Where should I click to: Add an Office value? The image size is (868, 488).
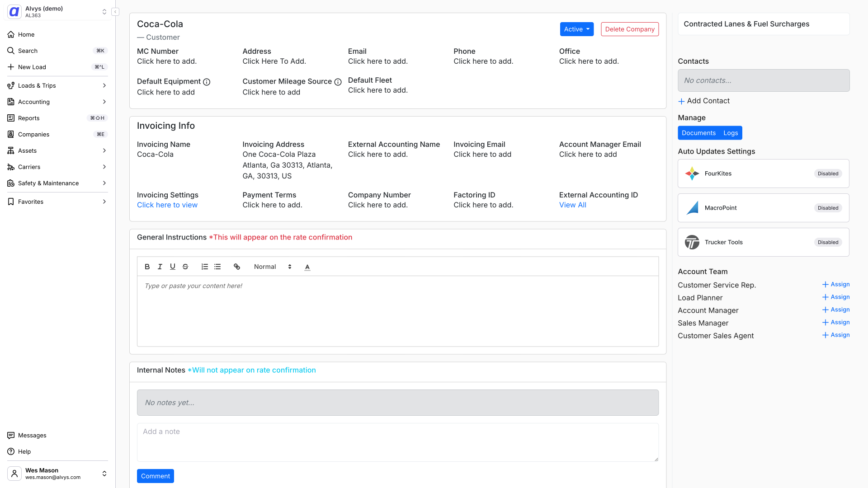coord(589,61)
